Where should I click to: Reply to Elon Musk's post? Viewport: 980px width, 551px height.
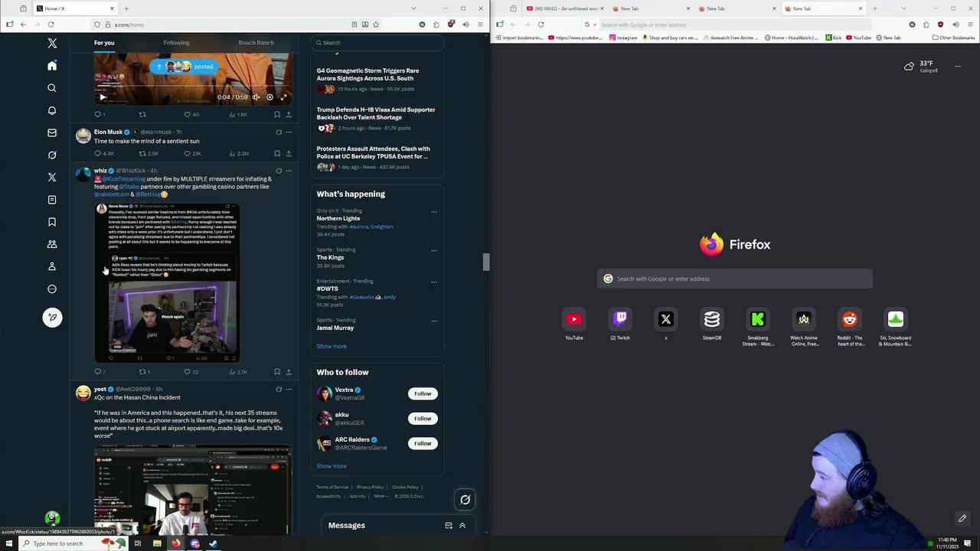click(x=104, y=153)
